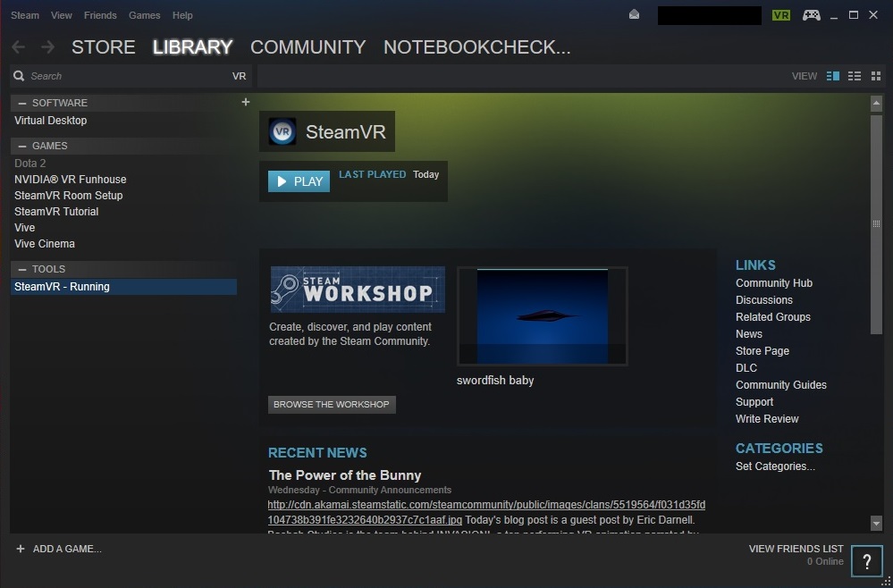Screen dimensions: 893x588
Task: Click the details pane scrollbar thumb
Action: 877,224
